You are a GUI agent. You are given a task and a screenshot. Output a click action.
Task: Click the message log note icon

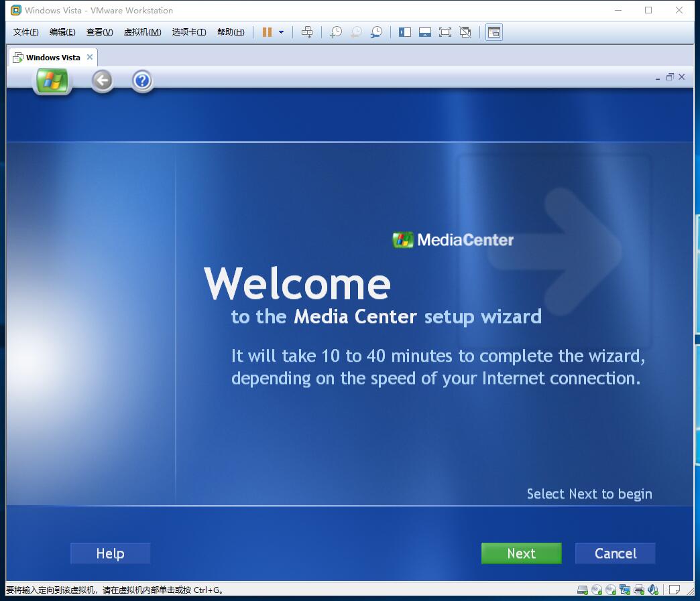(x=675, y=590)
